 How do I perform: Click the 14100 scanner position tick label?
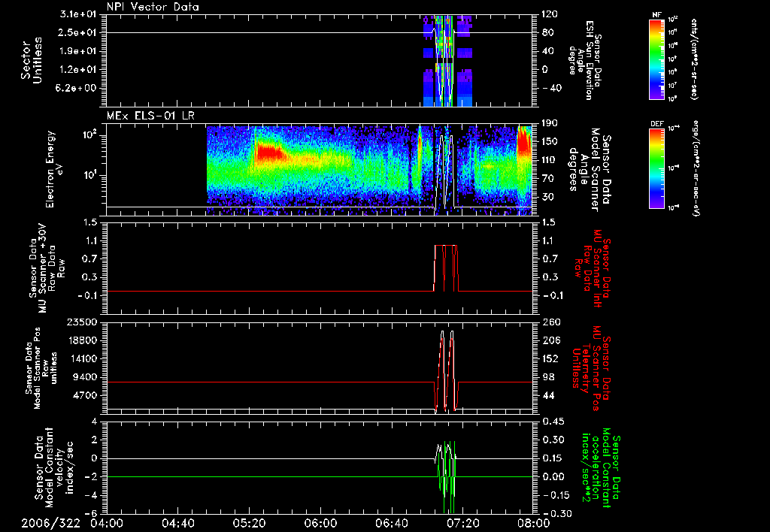[82, 358]
